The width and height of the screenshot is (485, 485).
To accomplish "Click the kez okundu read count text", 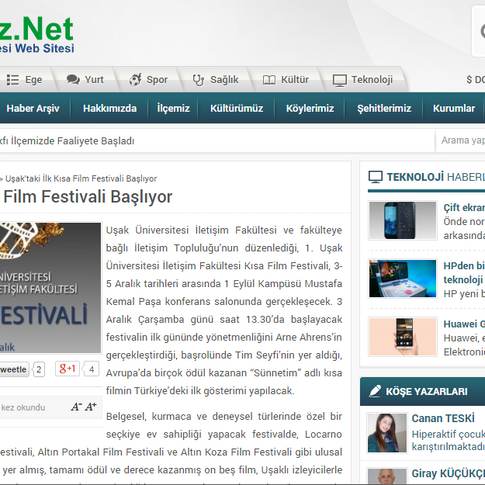I will tap(23, 407).
